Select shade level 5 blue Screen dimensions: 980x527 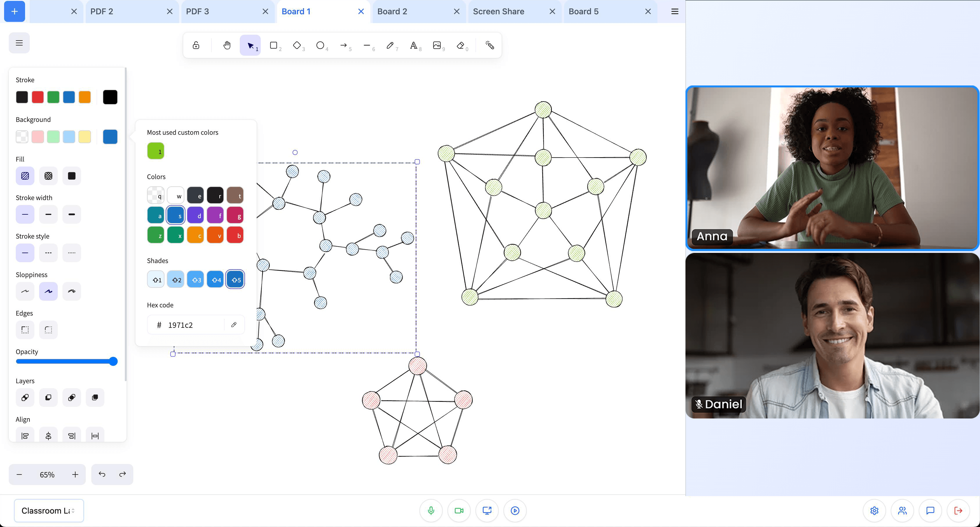236,280
